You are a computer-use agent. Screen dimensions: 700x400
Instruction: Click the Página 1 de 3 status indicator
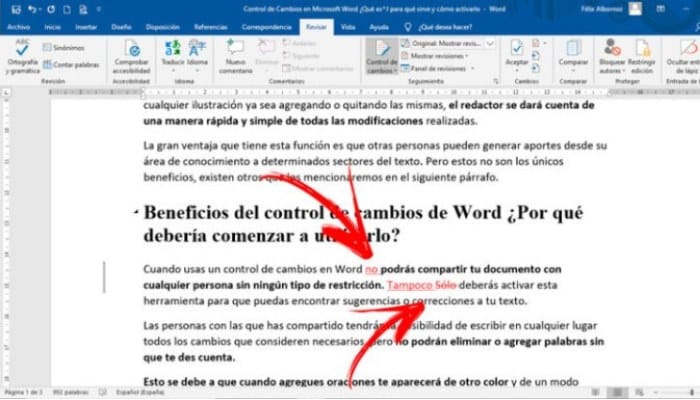[23, 392]
